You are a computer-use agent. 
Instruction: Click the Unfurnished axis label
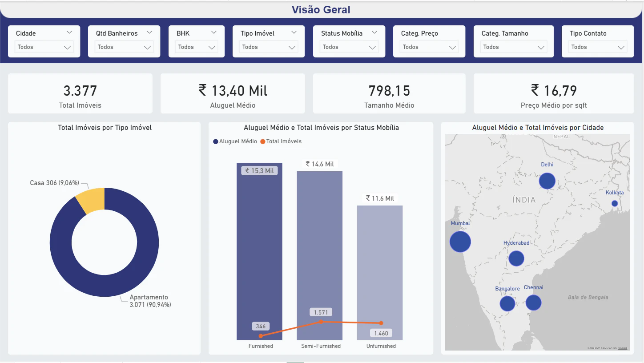[x=381, y=346]
